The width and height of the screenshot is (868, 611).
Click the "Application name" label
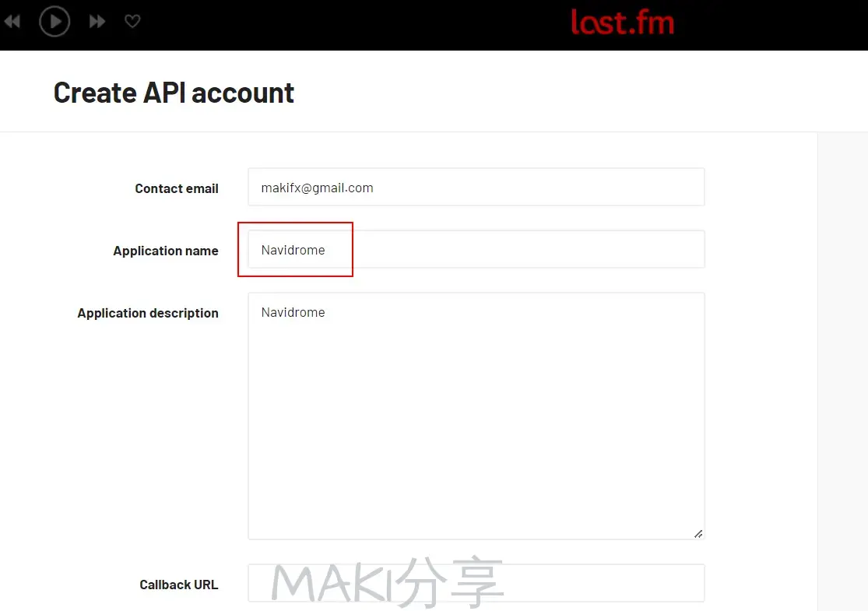(166, 251)
